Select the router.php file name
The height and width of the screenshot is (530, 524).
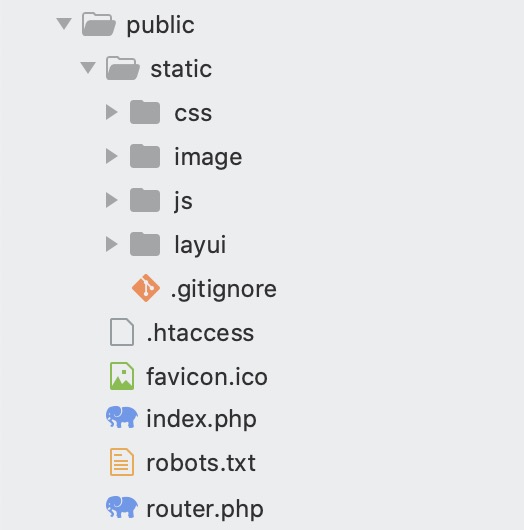[x=205, y=509]
